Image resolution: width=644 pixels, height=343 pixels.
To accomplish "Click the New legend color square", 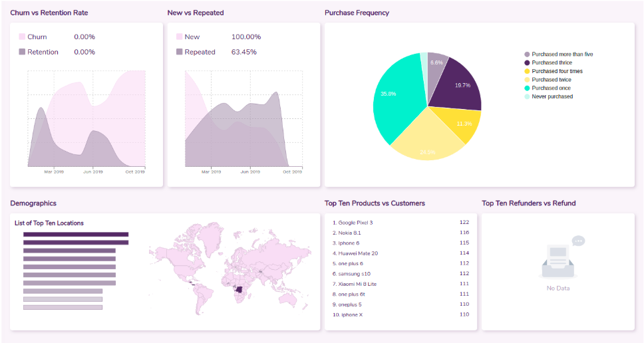I will coord(179,37).
